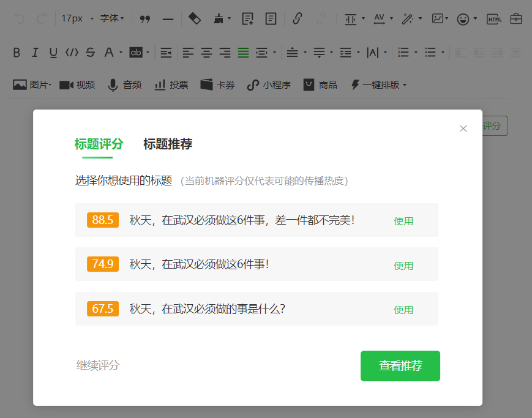Click the eraser clear-format icon
Screen dimensions: 532x418
(195, 18)
